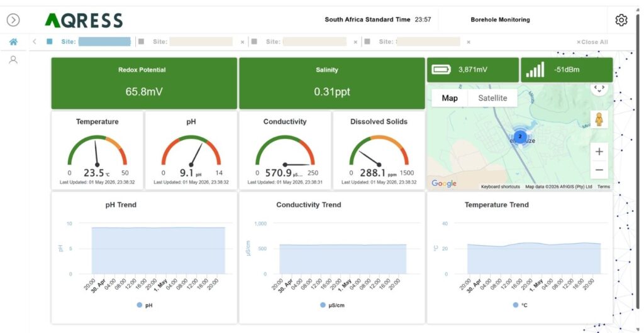Click the -51dBm signal value
Image resolution: width=644 pixels, height=333 pixels.
click(567, 70)
